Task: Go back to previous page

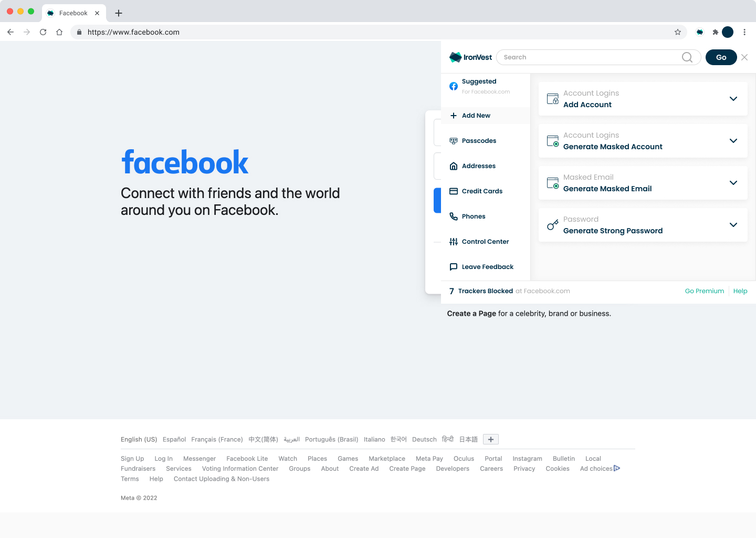Action: coord(10,32)
